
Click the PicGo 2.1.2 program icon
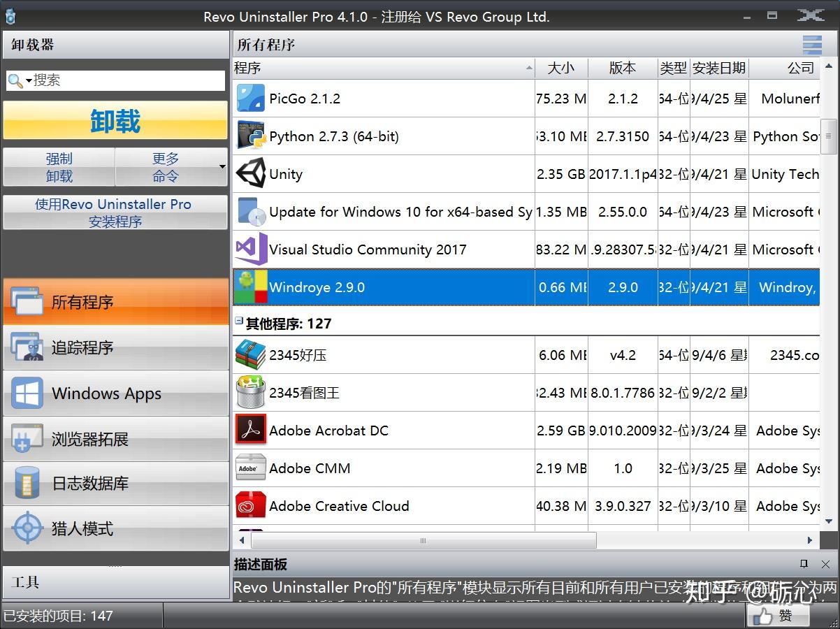click(251, 99)
